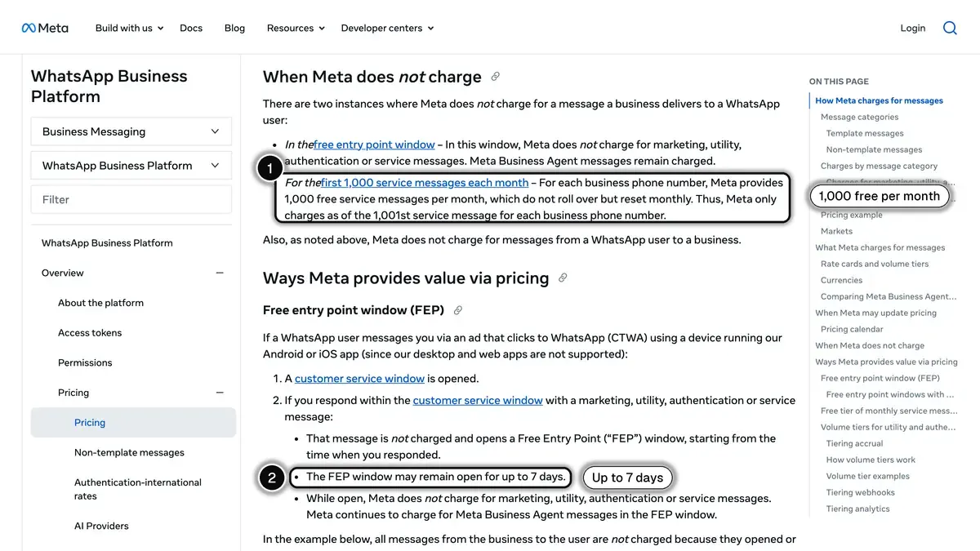Viewport: 980px width, 551px height.
Task: Open 'Non-template messages' sidebar page
Action: click(x=129, y=452)
